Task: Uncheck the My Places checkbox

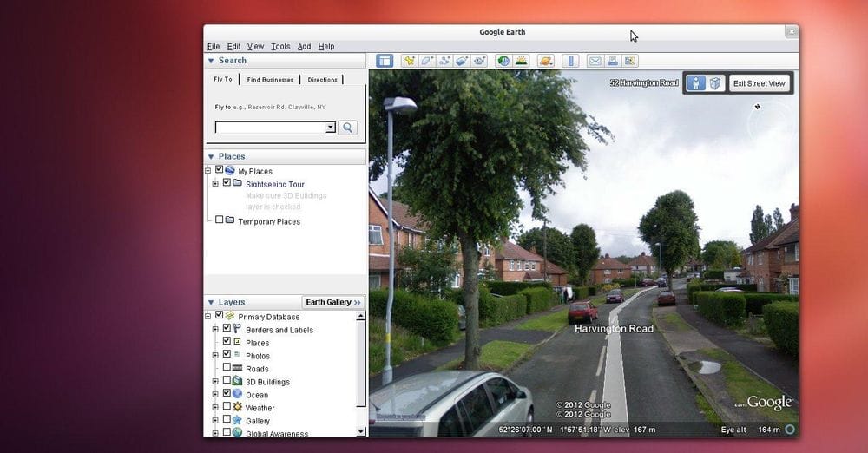Action: click(220, 169)
